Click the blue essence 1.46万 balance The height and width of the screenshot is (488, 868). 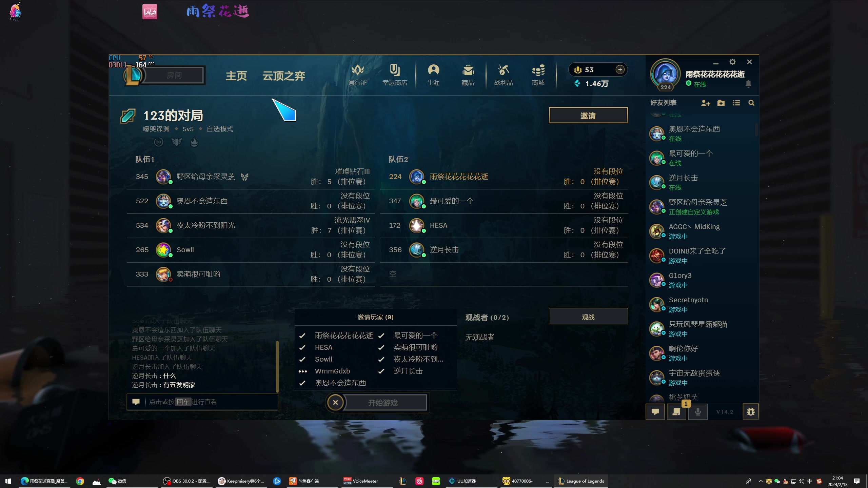point(591,84)
